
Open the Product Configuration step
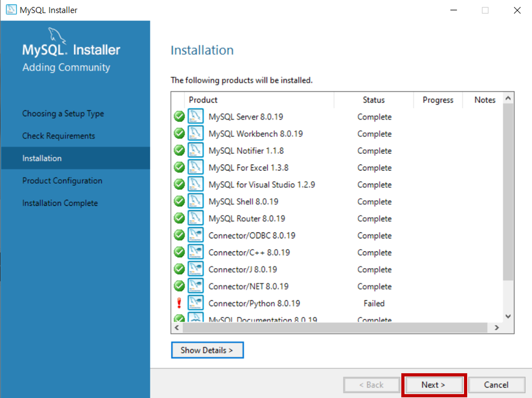pyautogui.click(x=62, y=181)
